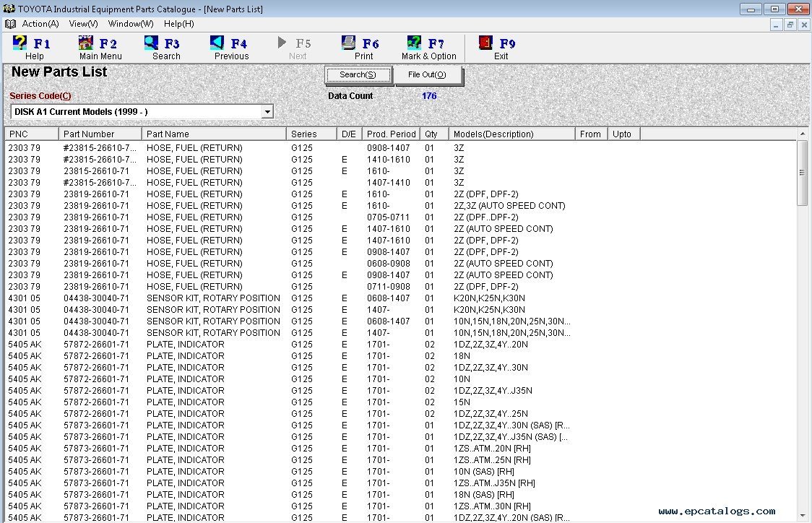Sort by the PNC column header
The width and height of the screenshot is (812, 523).
click(32, 134)
